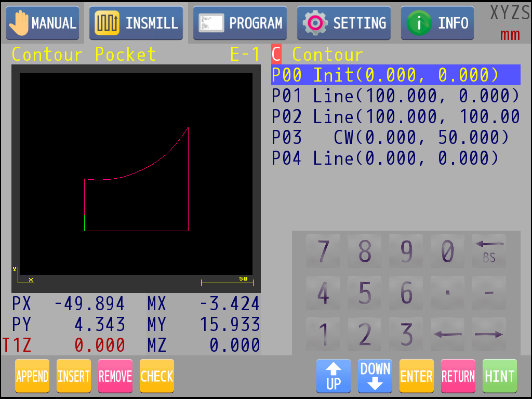Open the HINT button
The image size is (532, 399).
click(x=500, y=376)
